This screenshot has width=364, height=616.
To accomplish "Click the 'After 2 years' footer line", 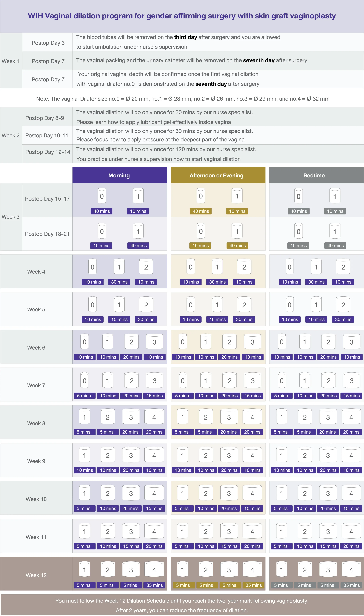I will click(x=182, y=610).
